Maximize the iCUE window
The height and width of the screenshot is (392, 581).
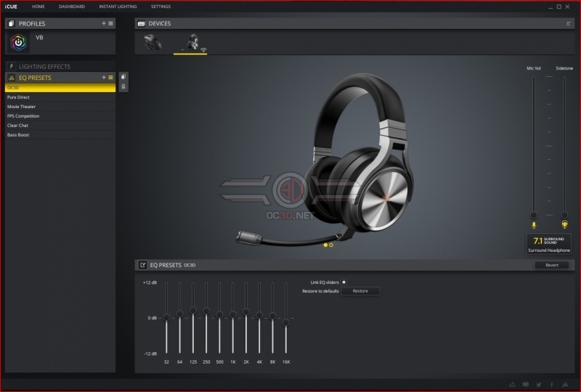[558, 7]
